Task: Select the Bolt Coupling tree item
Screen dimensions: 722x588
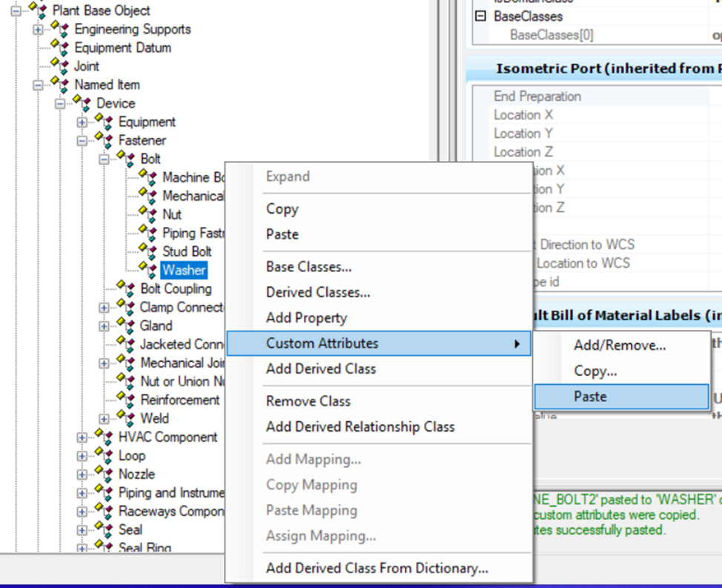Action: 176,288
